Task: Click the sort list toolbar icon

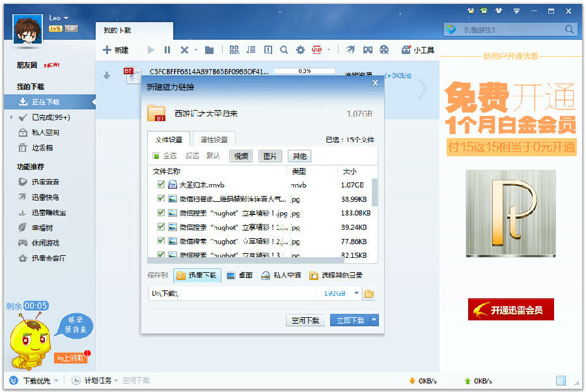Action: [x=251, y=49]
